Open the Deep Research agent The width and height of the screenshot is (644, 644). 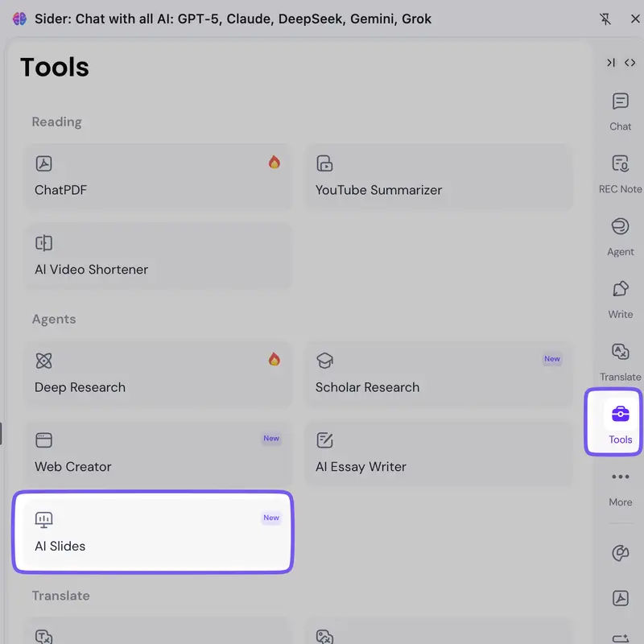[158, 374]
